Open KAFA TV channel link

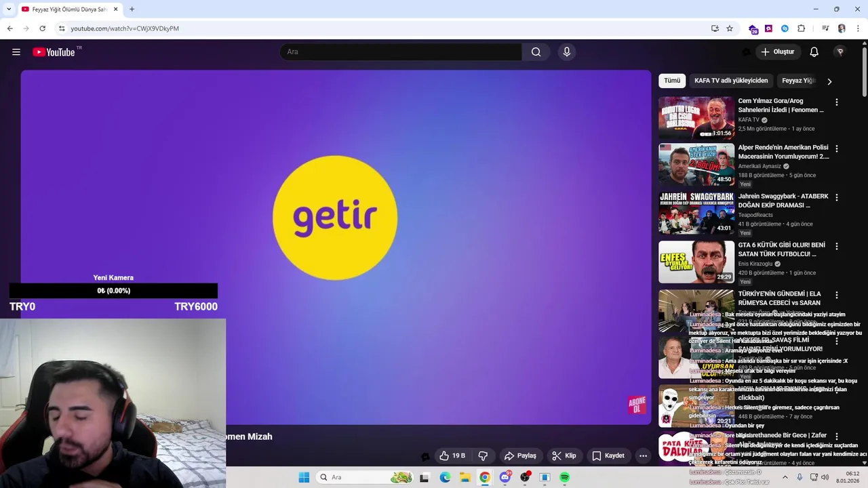749,120
